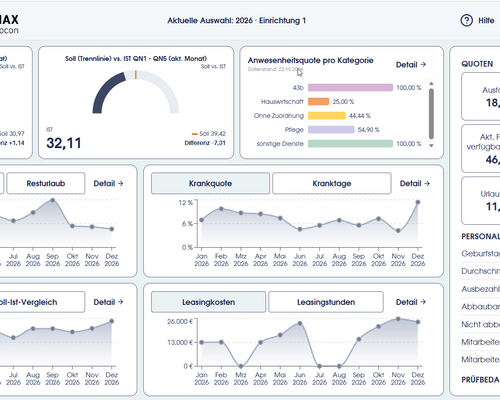Click the 'Anwesenheitsquote pro Kategorie' title
The width and height of the screenshot is (500, 400).
[310, 60]
